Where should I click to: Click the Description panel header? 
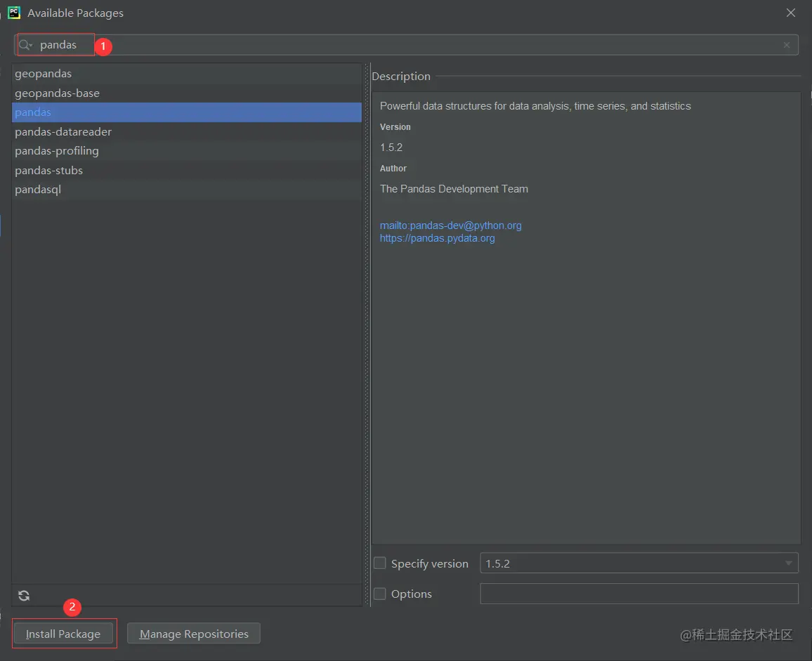click(x=401, y=76)
